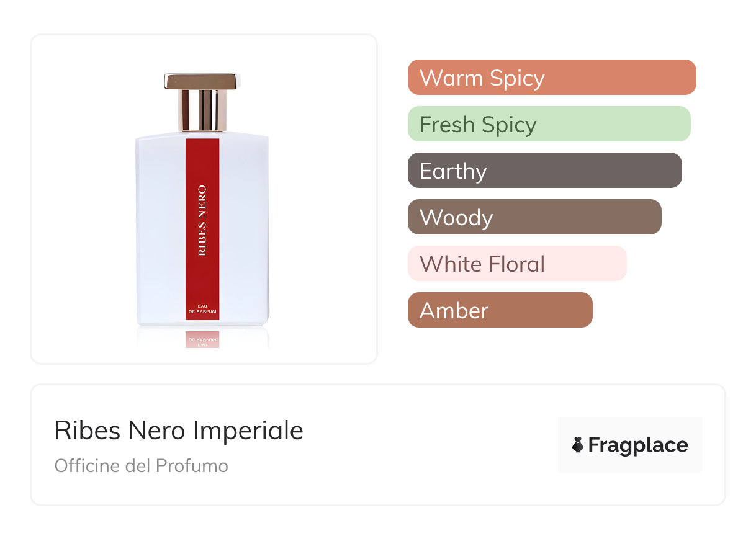Open the Ribes Nero Imperiale title

click(x=179, y=431)
